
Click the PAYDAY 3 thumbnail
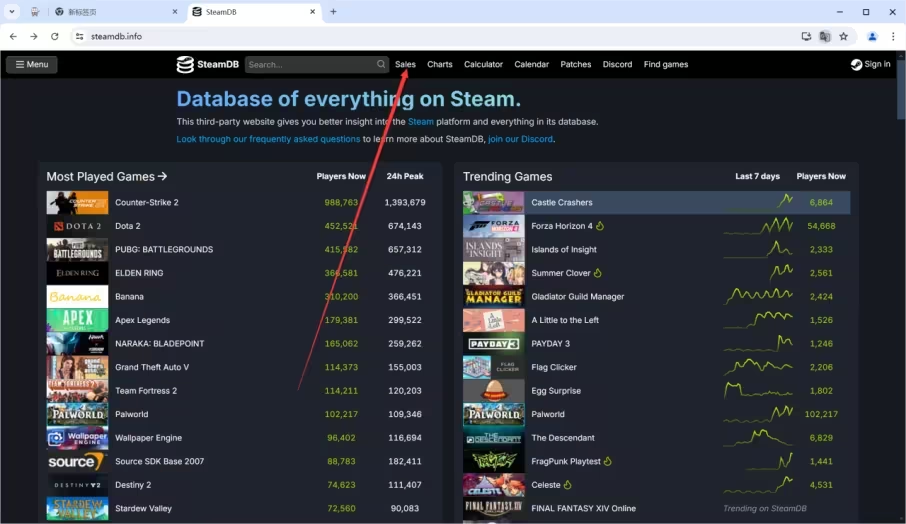[493, 344]
